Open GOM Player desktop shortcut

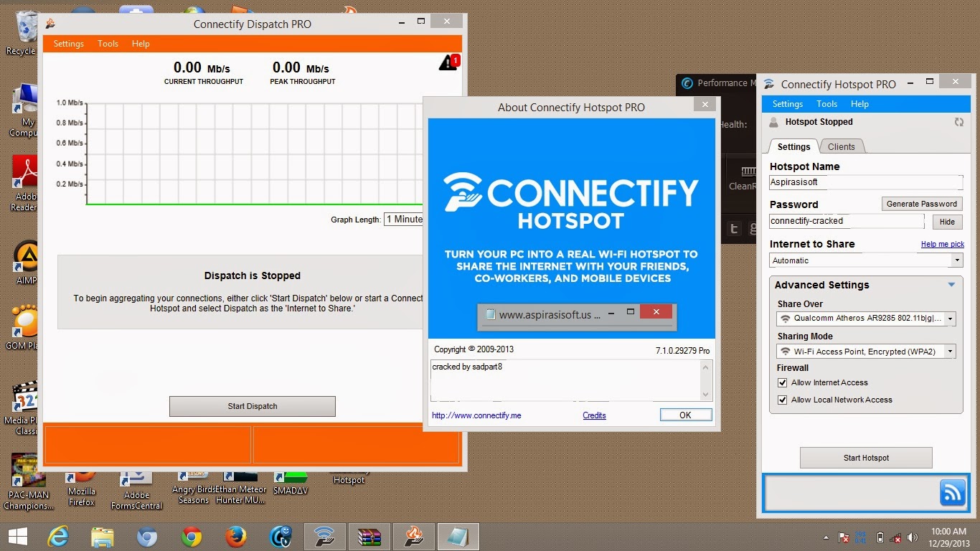(x=25, y=327)
